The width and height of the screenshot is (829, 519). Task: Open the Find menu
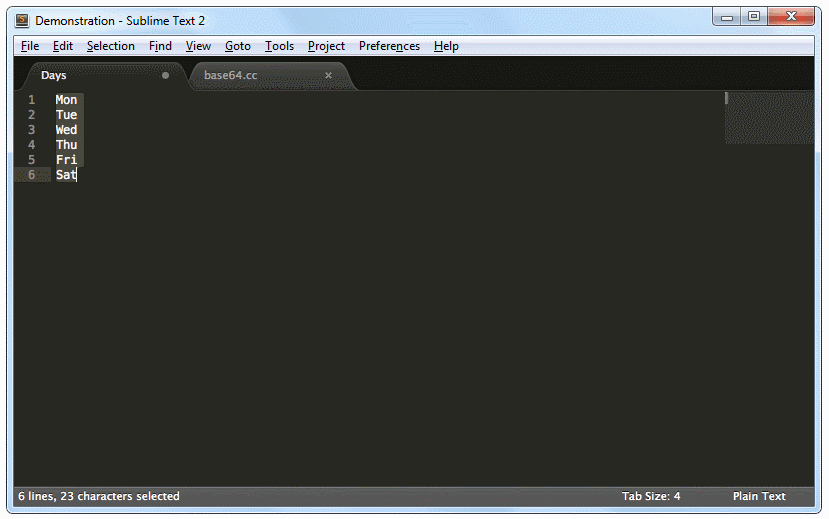pos(160,46)
